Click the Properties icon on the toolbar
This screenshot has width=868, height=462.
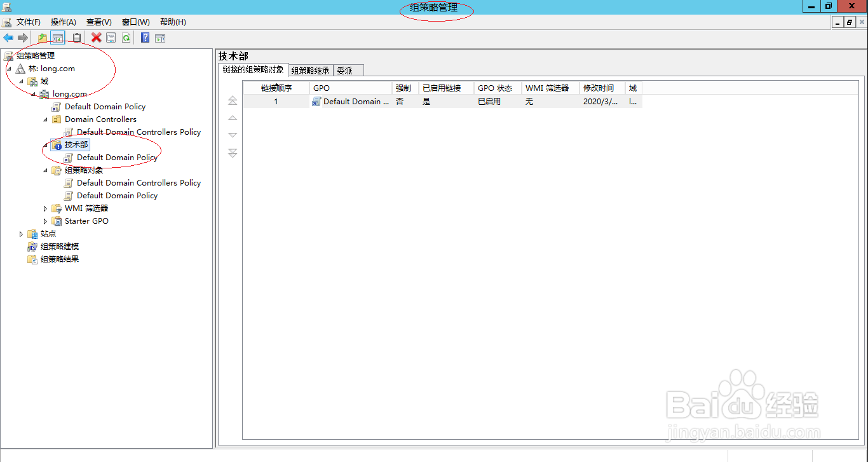[111, 37]
